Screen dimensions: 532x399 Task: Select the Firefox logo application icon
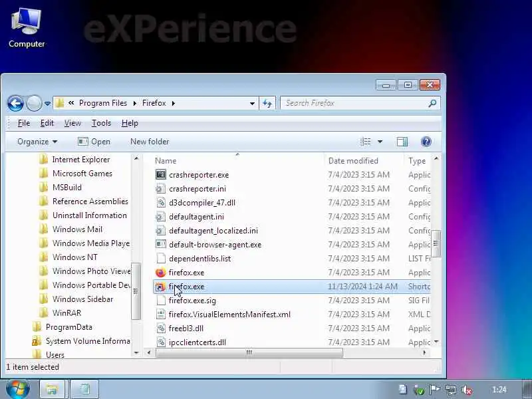[161, 273]
